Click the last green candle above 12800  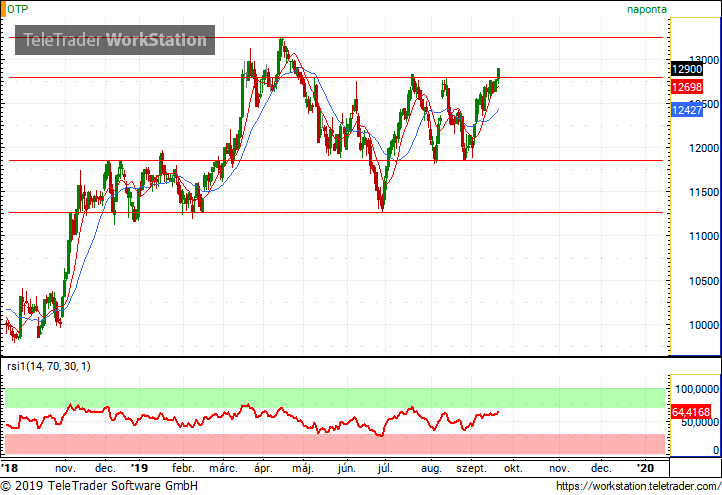click(x=498, y=74)
